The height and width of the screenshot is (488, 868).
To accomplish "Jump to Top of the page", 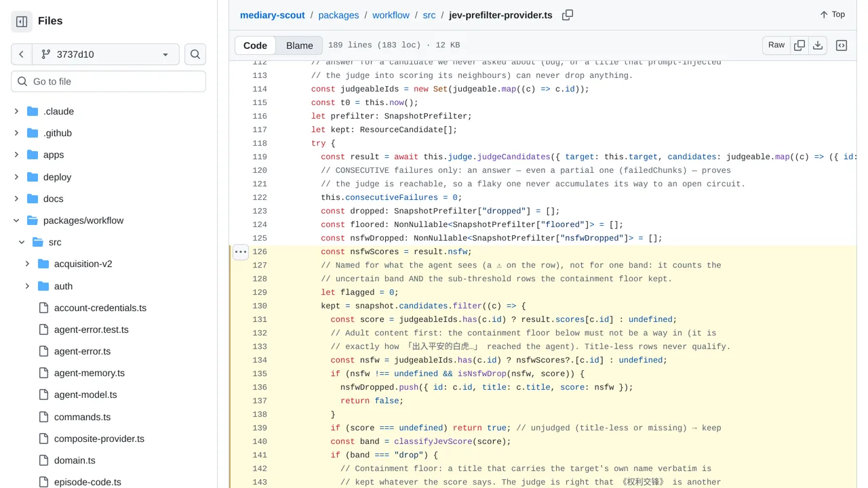I will click(x=833, y=14).
